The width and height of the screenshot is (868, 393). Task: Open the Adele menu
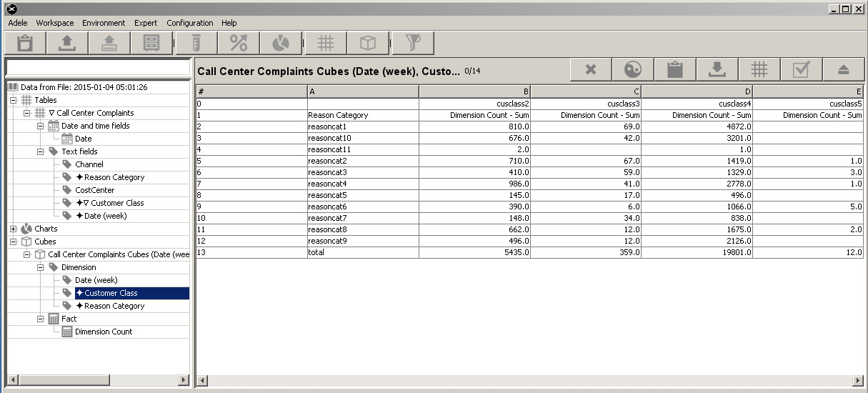click(x=18, y=23)
